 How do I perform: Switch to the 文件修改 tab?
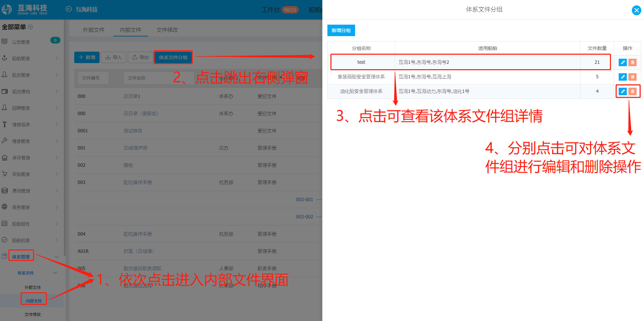click(x=167, y=30)
